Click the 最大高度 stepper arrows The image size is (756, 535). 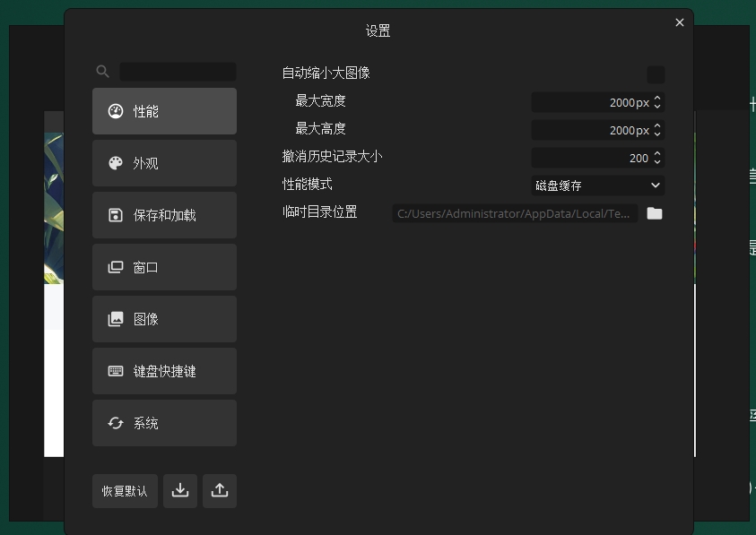click(657, 130)
